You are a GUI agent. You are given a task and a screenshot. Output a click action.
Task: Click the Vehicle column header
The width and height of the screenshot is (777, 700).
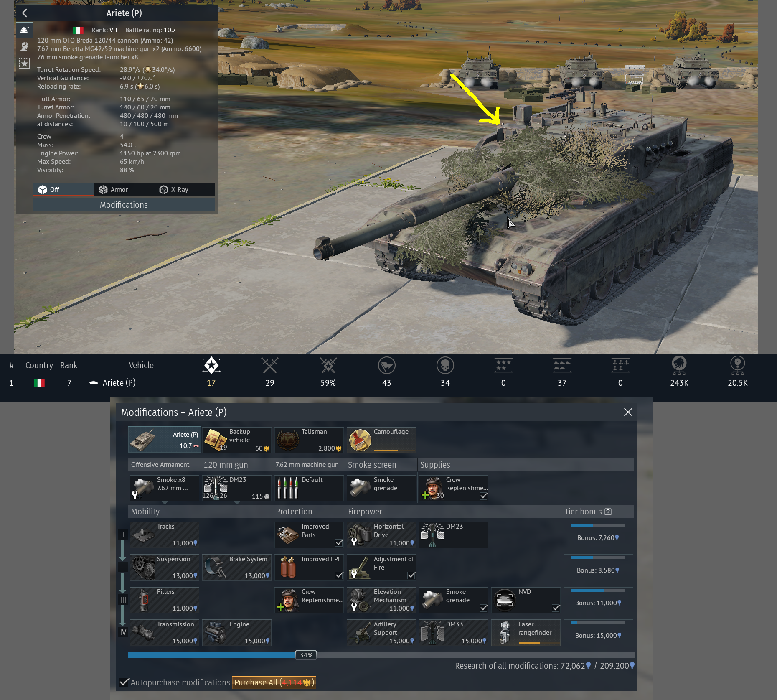pyautogui.click(x=141, y=365)
